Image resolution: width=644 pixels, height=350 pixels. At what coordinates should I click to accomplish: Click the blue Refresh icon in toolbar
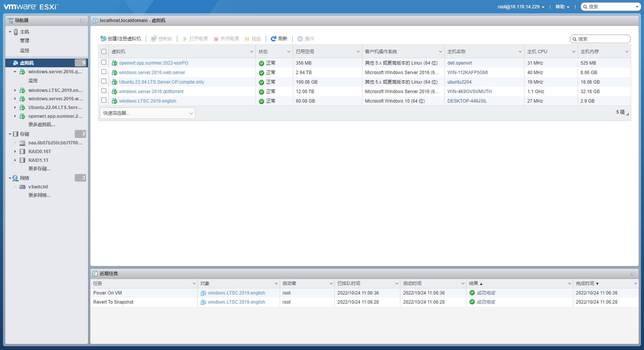coord(273,39)
